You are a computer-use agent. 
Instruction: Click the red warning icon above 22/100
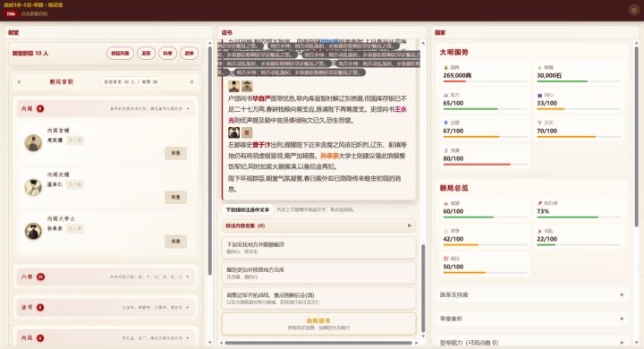tap(539, 231)
